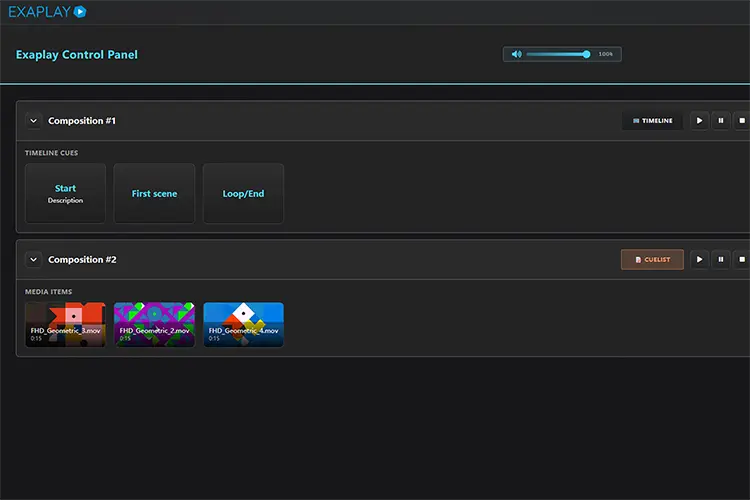Image resolution: width=750 pixels, height=500 pixels.
Task: Collapse Composition #2 with its chevron
Action: [x=33, y=259]
